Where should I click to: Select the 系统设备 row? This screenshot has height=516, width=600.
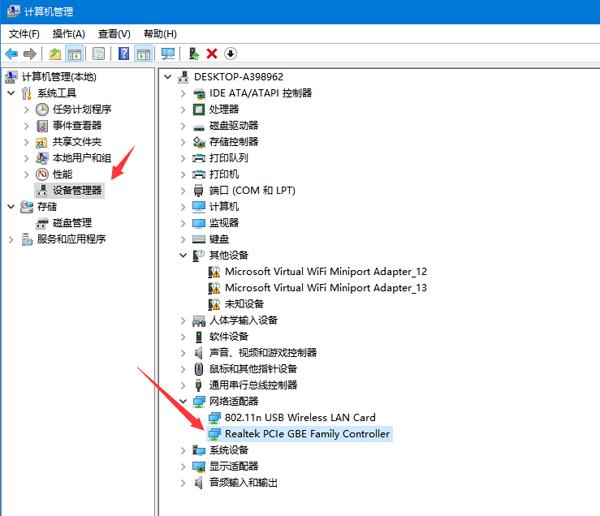[x=228, y=450]
